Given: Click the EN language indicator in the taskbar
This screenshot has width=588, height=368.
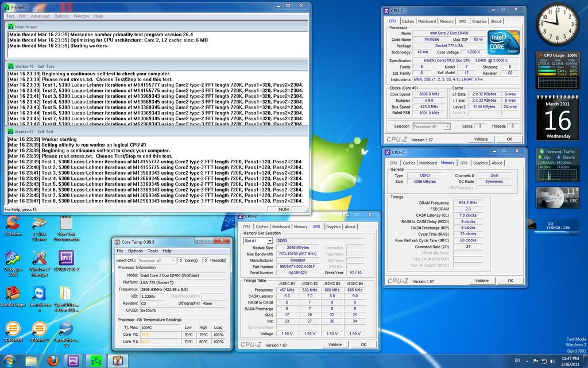Looking at the screenshot, I should click(517, 361).
